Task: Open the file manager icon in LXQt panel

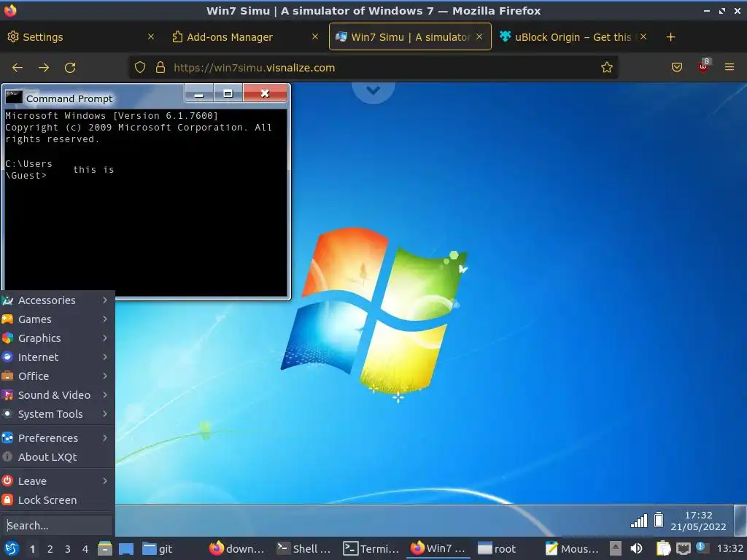Action: 105,548
